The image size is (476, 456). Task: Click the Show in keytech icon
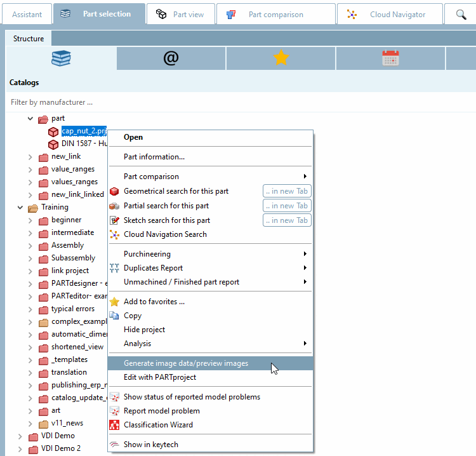pyautogui.click(x=114, y=445)
